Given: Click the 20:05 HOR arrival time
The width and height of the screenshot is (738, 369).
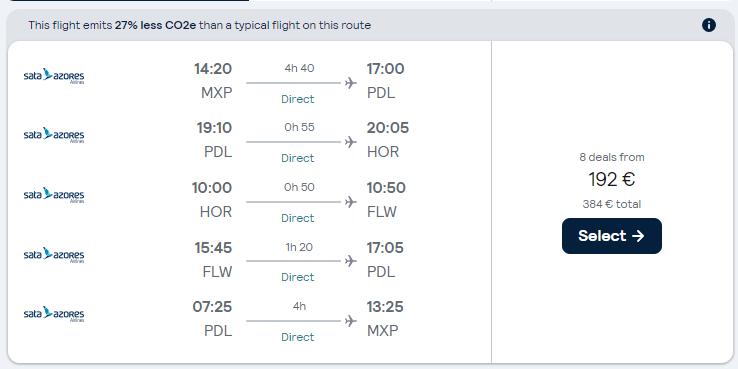Looking at the screenshot, I should (x=388, y=128).
